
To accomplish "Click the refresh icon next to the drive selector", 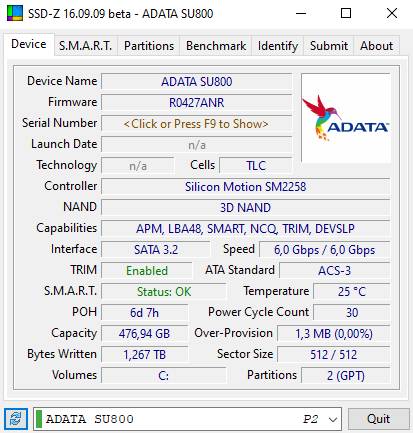I will (16, 419).
